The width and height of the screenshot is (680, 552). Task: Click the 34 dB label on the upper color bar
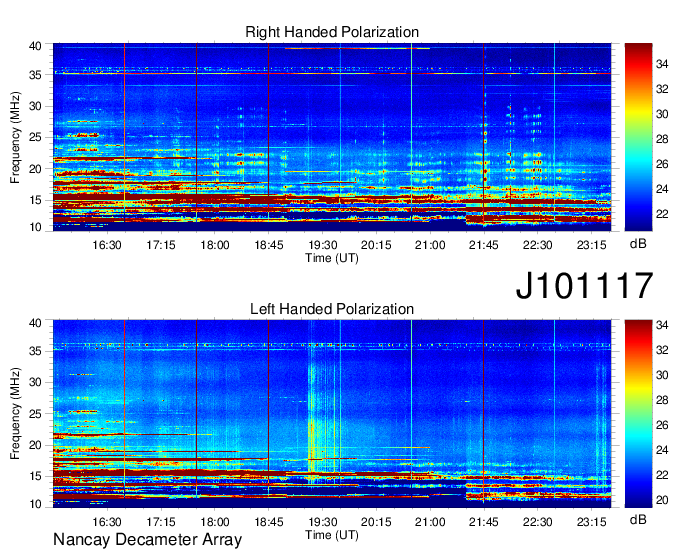pos(662,64)
